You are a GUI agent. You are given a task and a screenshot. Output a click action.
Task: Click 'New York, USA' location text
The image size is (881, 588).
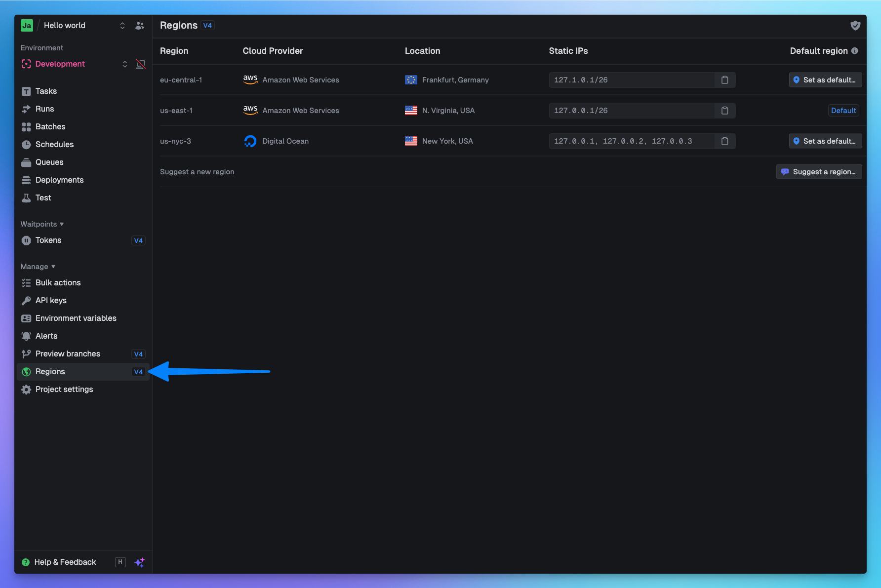[x=447, y=141]
